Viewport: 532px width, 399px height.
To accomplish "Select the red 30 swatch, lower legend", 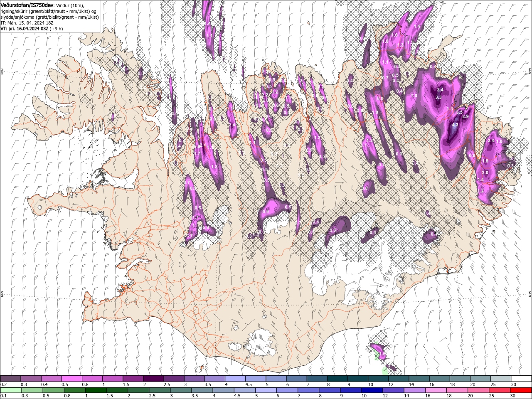I will (521, 390).
